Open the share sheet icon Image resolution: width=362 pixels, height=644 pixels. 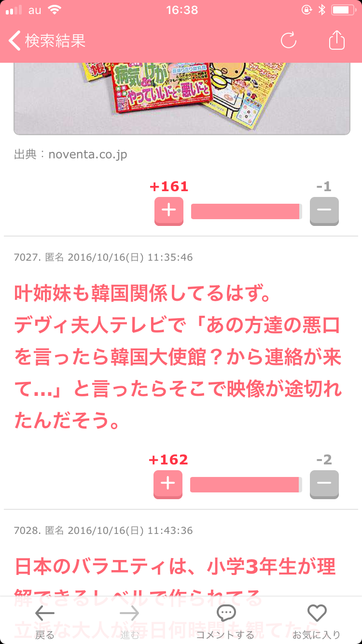pyautogui.click(x=337, y=40)
